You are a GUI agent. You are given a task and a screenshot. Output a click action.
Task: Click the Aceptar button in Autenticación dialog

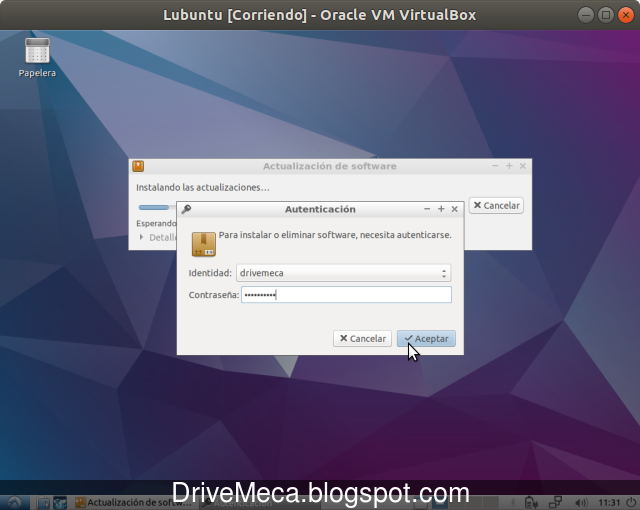click(x=426, y=339)
